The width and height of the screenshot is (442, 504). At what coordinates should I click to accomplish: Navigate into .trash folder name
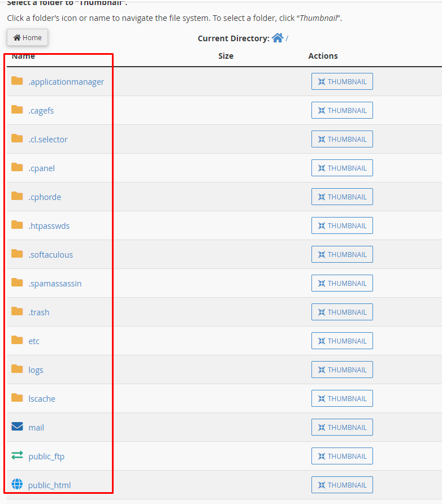click(39, 312)
